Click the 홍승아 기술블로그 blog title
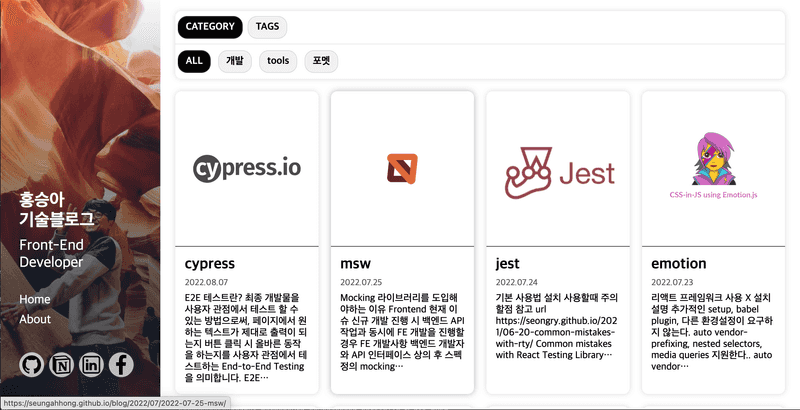The image size is (800, 410). (x=57, y=208)
